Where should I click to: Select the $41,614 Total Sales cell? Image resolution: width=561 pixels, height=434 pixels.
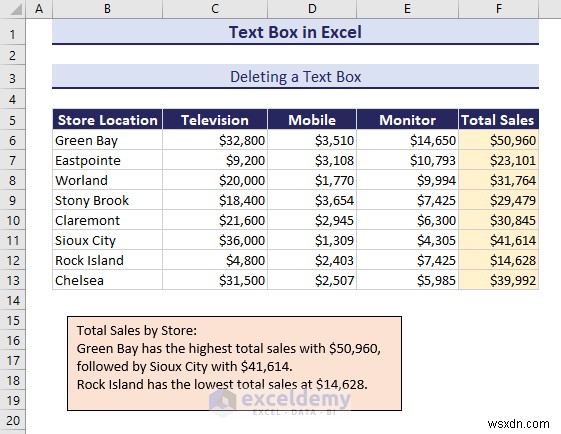coord(498,240)
